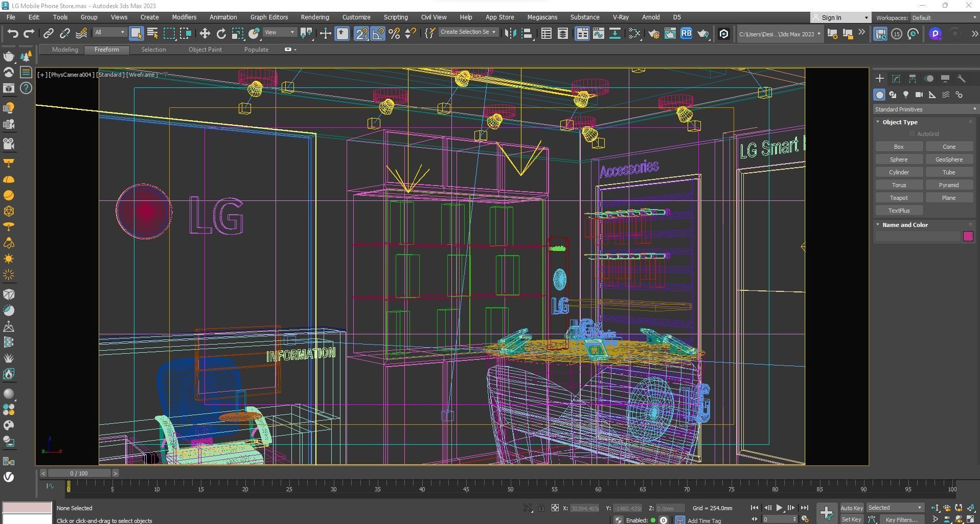
Task: Click the Play Animation button
Action: pyautogui.click(x=779, y=508)
